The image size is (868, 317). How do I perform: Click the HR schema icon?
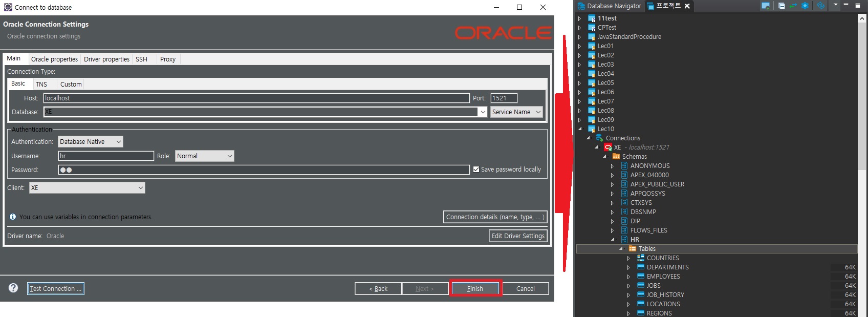[624, 239]
